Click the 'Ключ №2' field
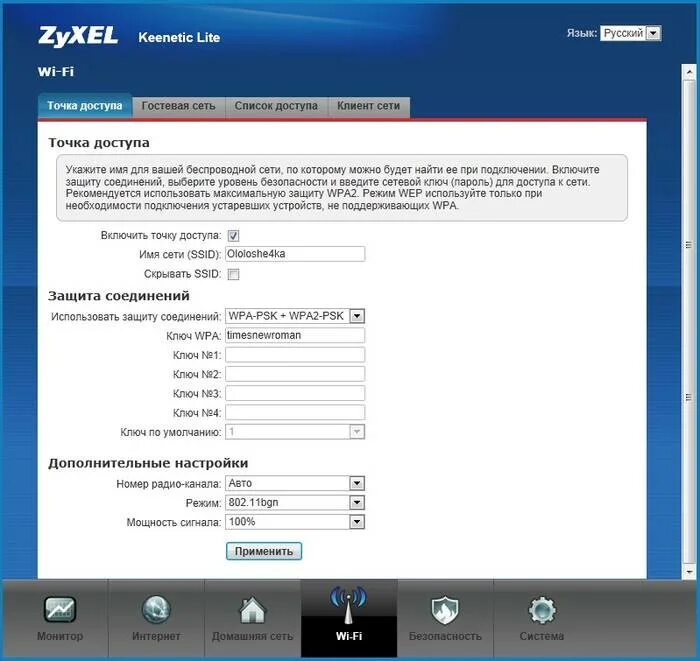The image size is (700, 661). click(295, 374)
